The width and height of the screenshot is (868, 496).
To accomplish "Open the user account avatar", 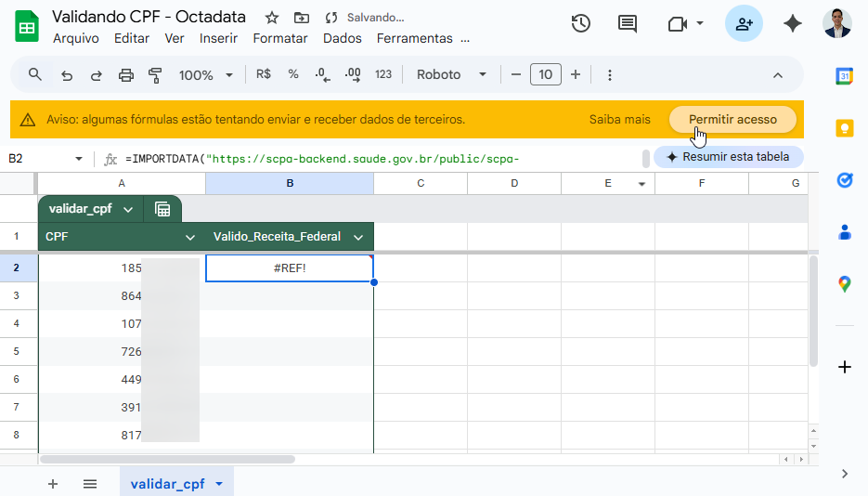I will pos(837,23).
